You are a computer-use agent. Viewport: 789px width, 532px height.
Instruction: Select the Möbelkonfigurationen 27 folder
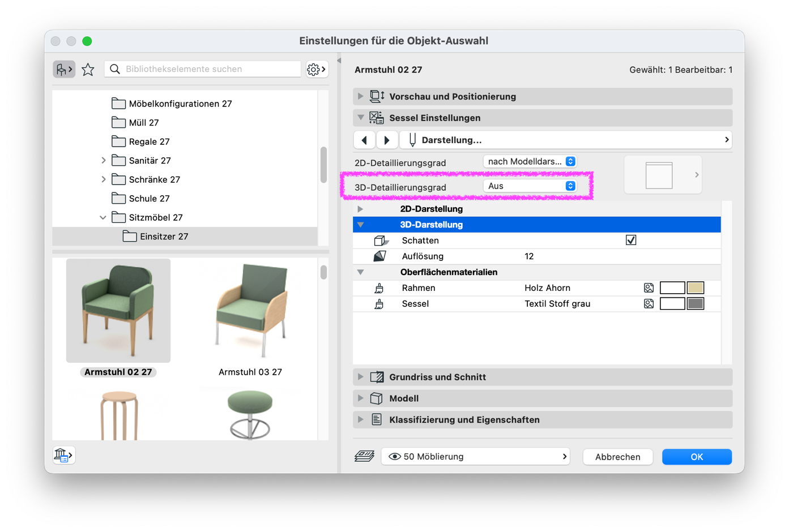click(172, 104)
